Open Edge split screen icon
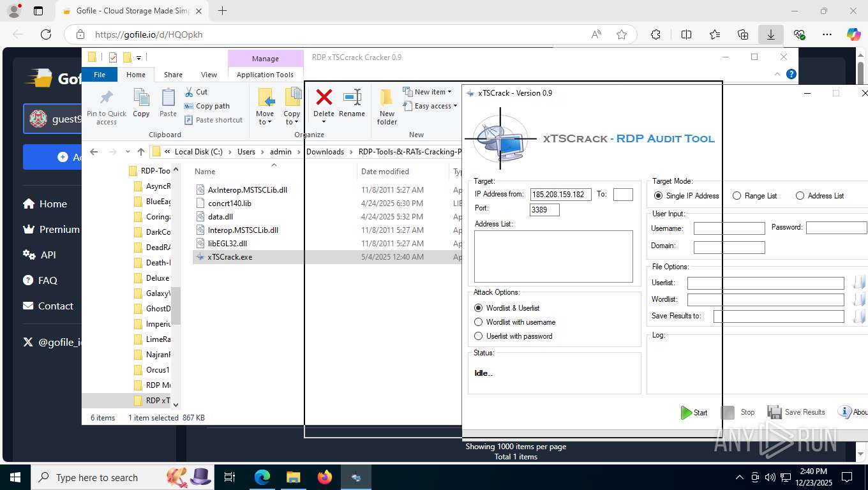This screenshot has height=490, width=868. pos(686,34)
